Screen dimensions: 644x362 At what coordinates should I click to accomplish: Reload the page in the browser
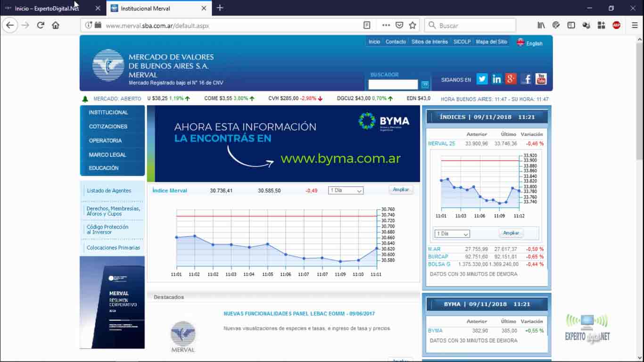[41, 25]
